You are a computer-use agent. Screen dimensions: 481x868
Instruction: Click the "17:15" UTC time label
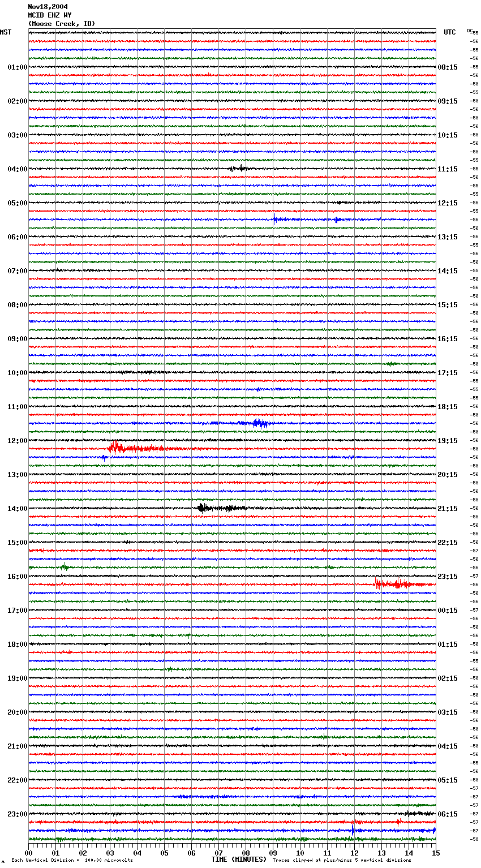448,373
